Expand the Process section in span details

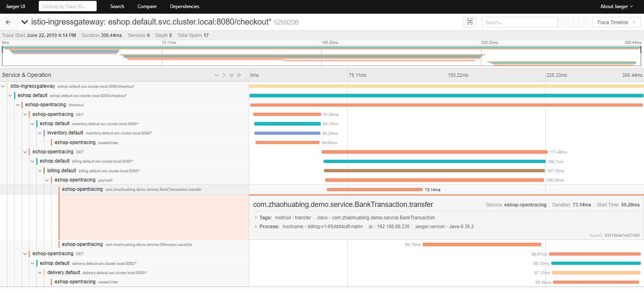256,227
